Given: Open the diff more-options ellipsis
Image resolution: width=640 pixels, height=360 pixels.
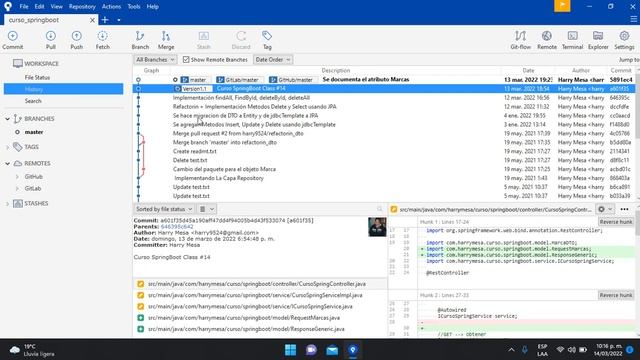Looking at the screenshot, I should point(624,209).
